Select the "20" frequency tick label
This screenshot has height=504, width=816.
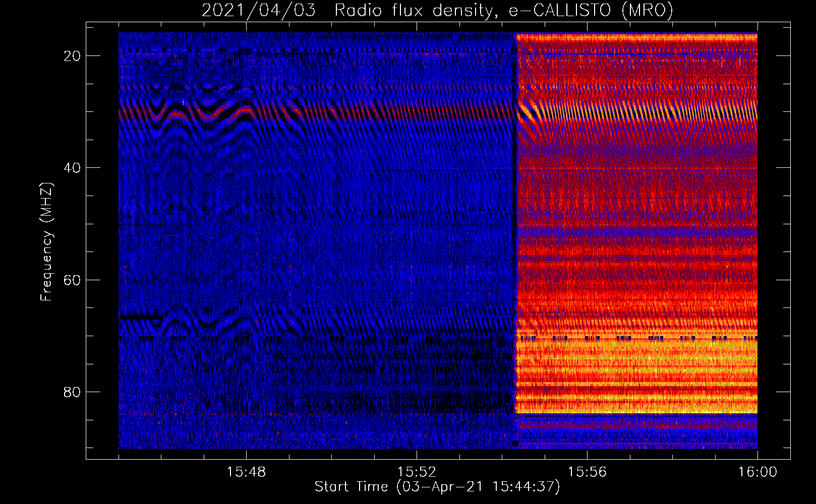click(x=73, y=56)
